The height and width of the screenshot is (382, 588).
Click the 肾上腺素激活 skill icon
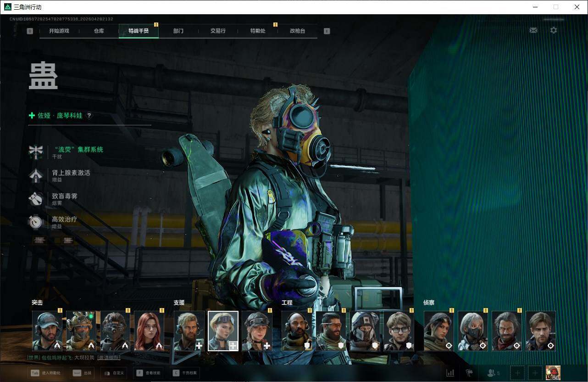(35, 175)
